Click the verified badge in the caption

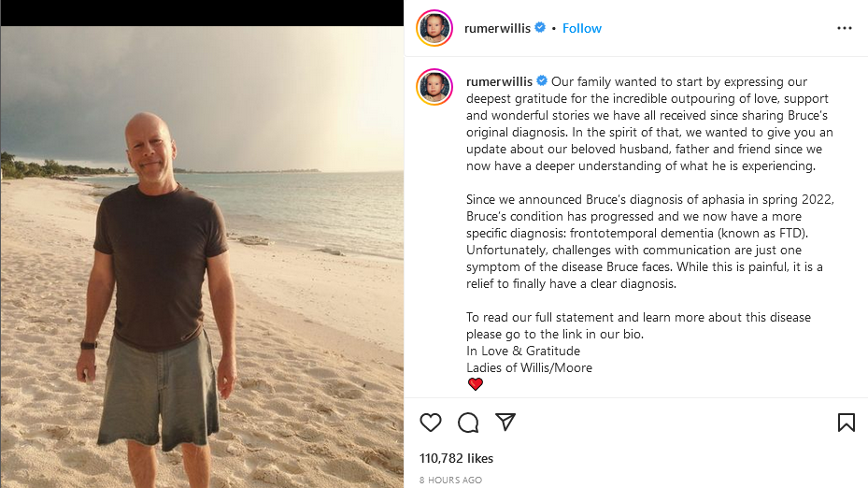tap(542, 82)
